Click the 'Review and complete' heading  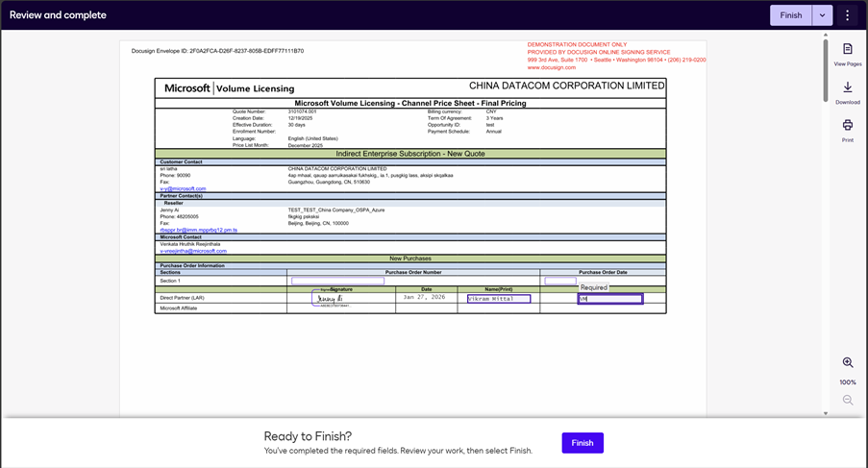58,15
